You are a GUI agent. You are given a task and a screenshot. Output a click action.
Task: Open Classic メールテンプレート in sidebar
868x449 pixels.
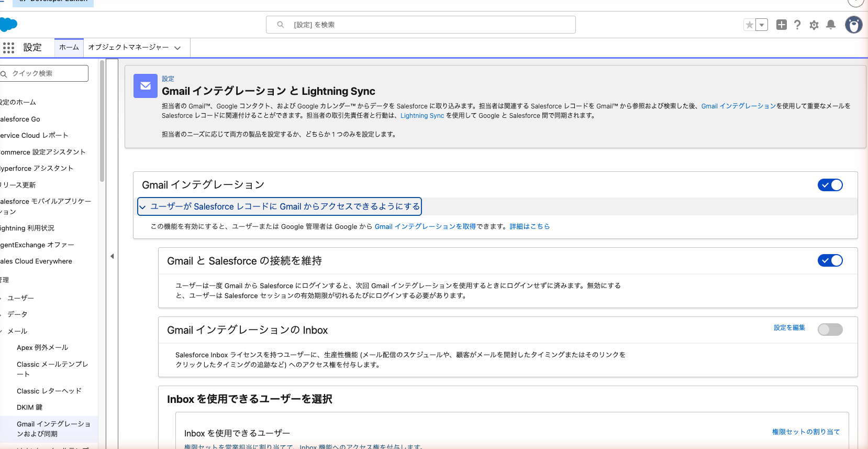pyautogui.click(x=52, y=369)
